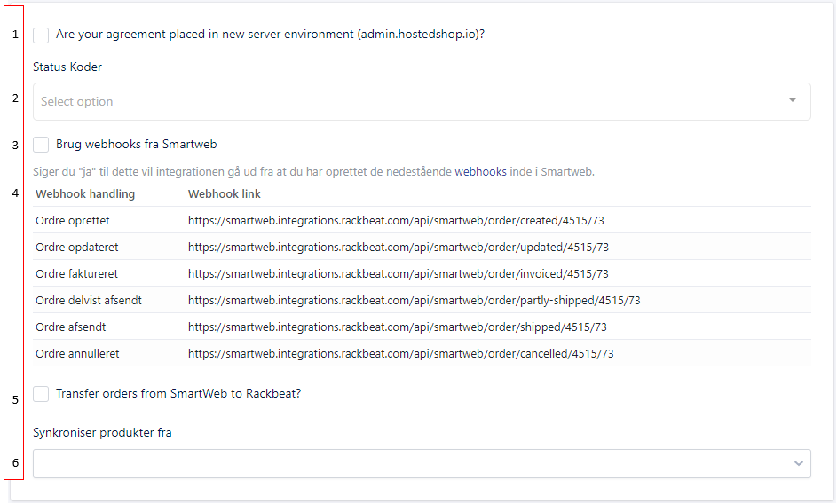Open the webhooks hyperlink in description
This screenshot has width=837, height=504.
480,172
